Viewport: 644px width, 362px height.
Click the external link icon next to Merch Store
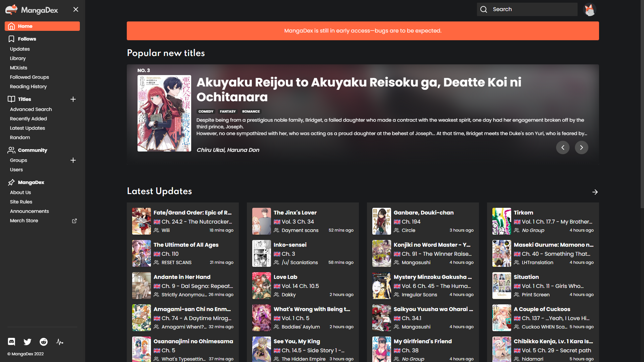(74, 221)
